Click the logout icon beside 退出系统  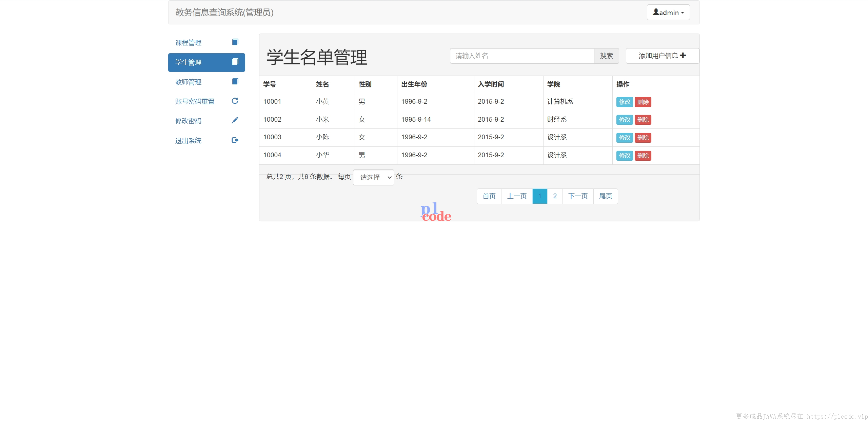tap(235, 140)
